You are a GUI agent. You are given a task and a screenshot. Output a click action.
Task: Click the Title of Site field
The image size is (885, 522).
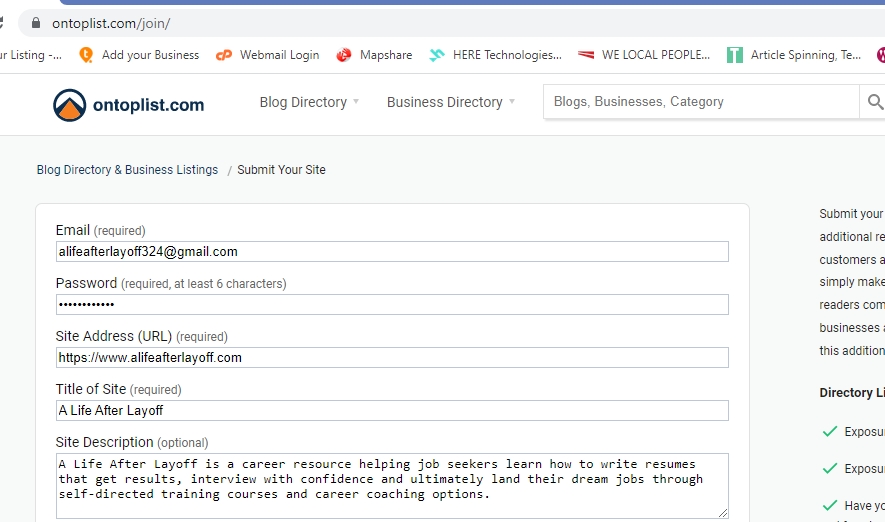pyautogui.click(x=392, y=410)
